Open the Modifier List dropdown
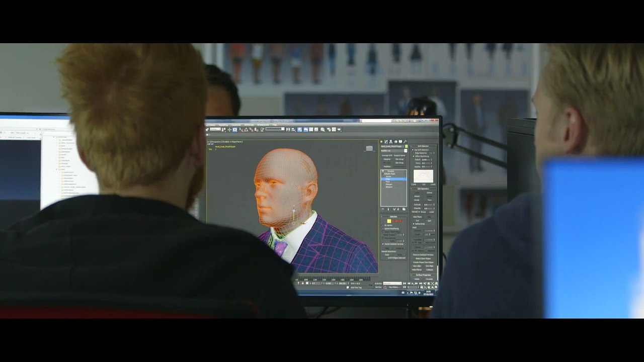The height and width of the screenshot is (362, 644). [393, 151]
